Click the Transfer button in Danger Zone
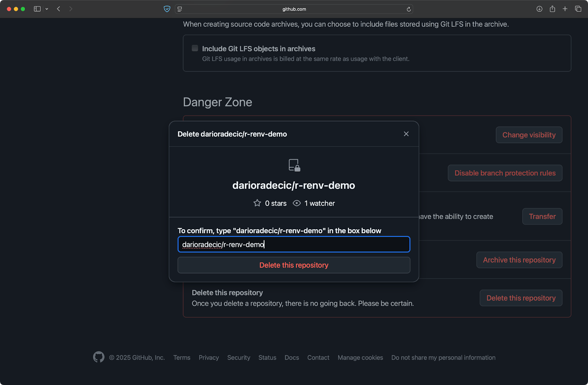 542,216
